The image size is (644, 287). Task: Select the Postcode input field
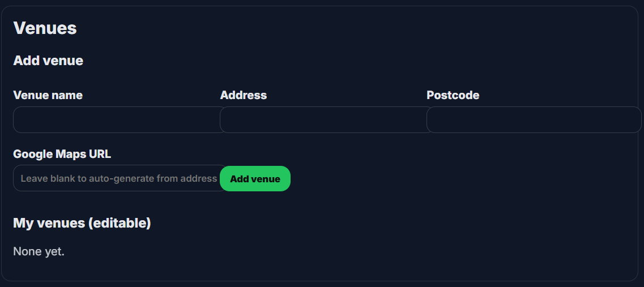[x=533, y=119]
